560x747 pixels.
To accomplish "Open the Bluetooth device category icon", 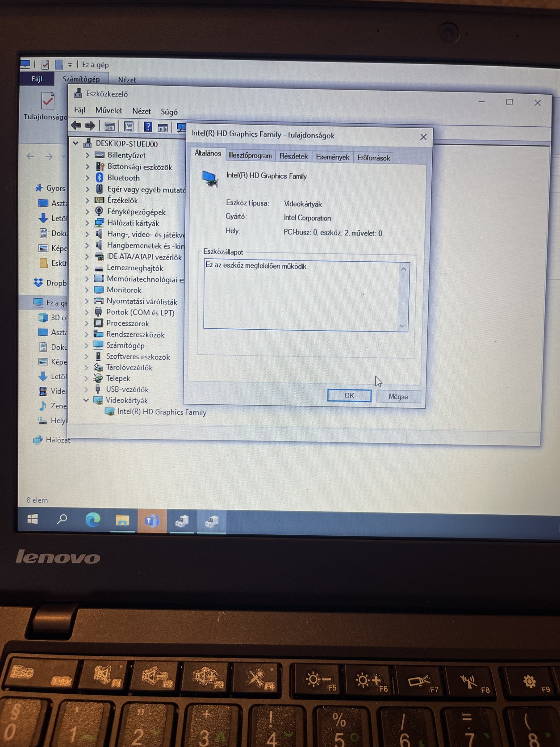I will click(100, 178).
